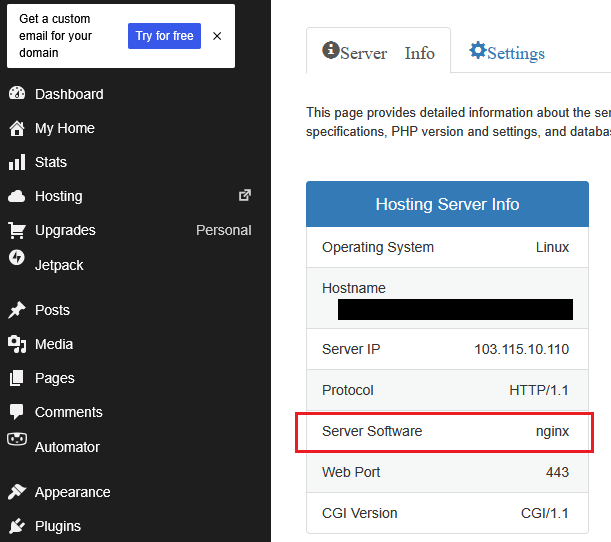Click the Plugins plug icon

17,526
